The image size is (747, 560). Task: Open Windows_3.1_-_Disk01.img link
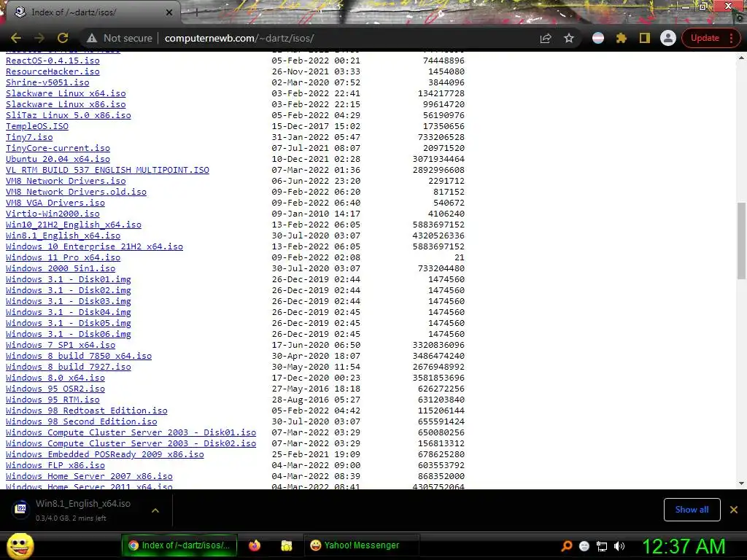tap(69, 279)
